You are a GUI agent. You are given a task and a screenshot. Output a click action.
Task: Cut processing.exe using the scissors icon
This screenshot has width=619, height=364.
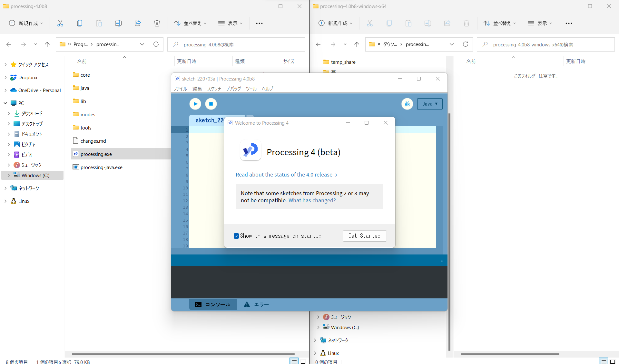[60, 23]
